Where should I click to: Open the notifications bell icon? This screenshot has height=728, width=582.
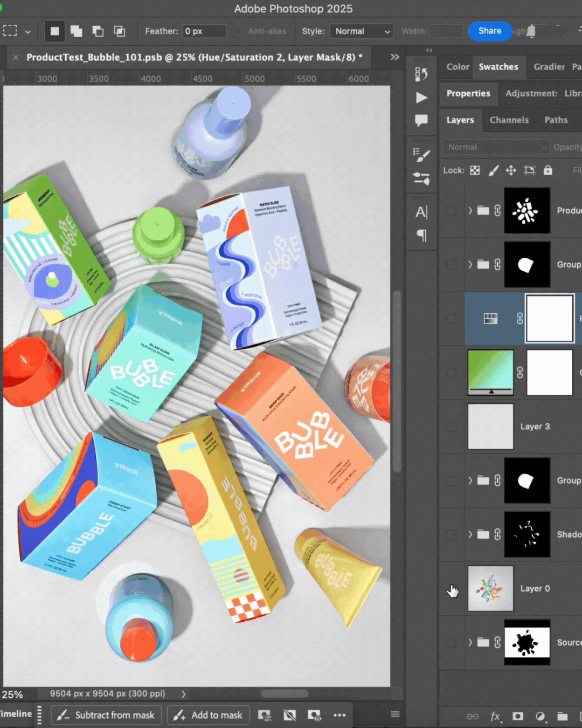point(531,31)
